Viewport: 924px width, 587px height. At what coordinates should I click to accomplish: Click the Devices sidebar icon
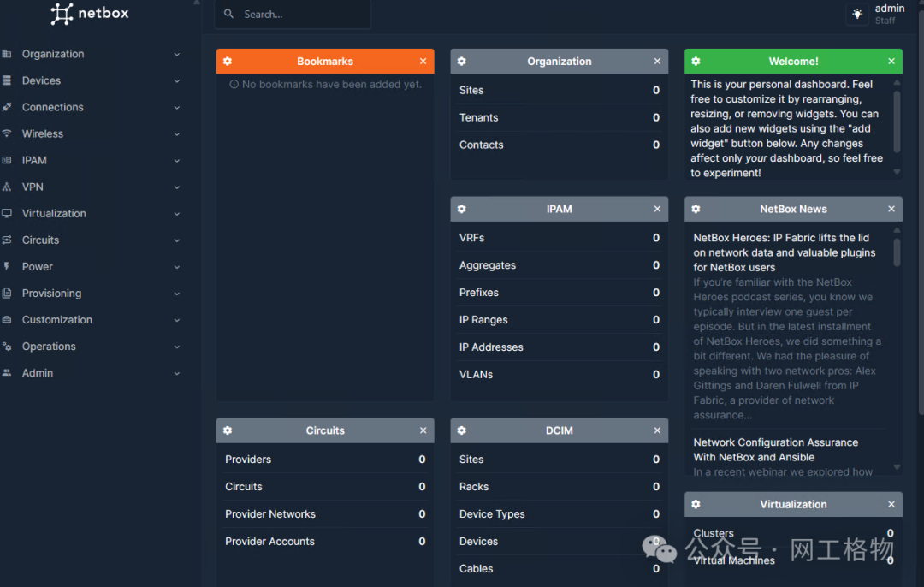coord(7,80)
